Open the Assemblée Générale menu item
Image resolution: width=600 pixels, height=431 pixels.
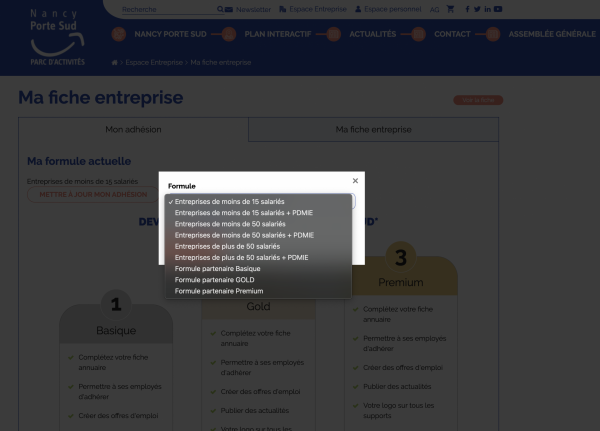(x=552, y=34)
